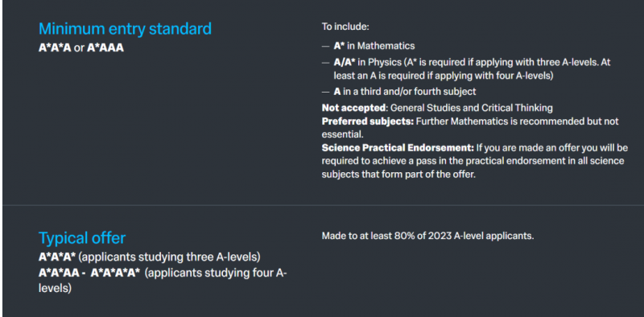Click the 'A*A*A or A*AAA' grades text
This screenshot has width=644, height=317.
pyautogui.click(x=81, y=48)
